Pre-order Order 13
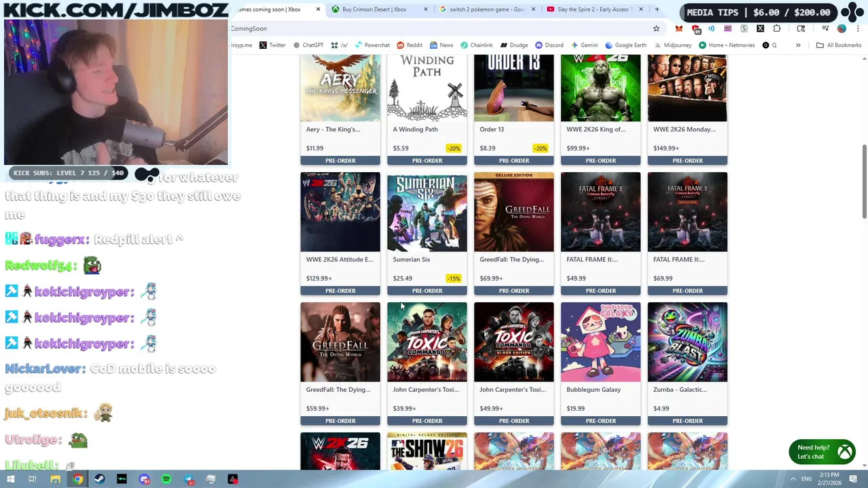The width and height of the screenshot is (868, 488). (514, 161)
